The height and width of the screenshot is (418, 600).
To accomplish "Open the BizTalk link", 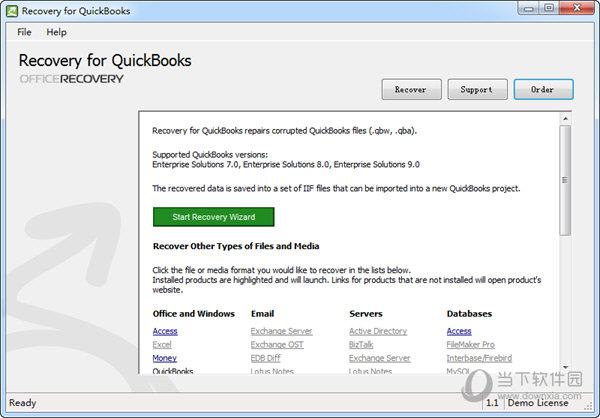I will tap(361, 345).
